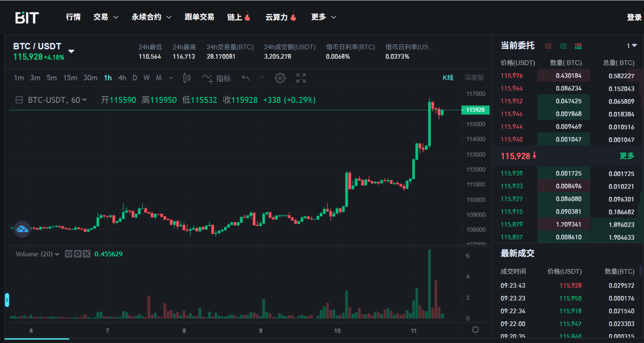The width and height of the screenshot is (644, 343).
Task: Open chart settings gear in toolbar
Action: click(280, 78)
